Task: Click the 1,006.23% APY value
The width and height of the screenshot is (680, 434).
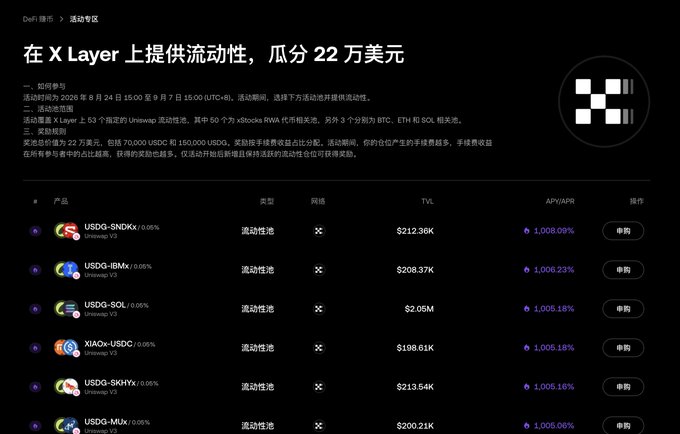Action: (554, 270)
